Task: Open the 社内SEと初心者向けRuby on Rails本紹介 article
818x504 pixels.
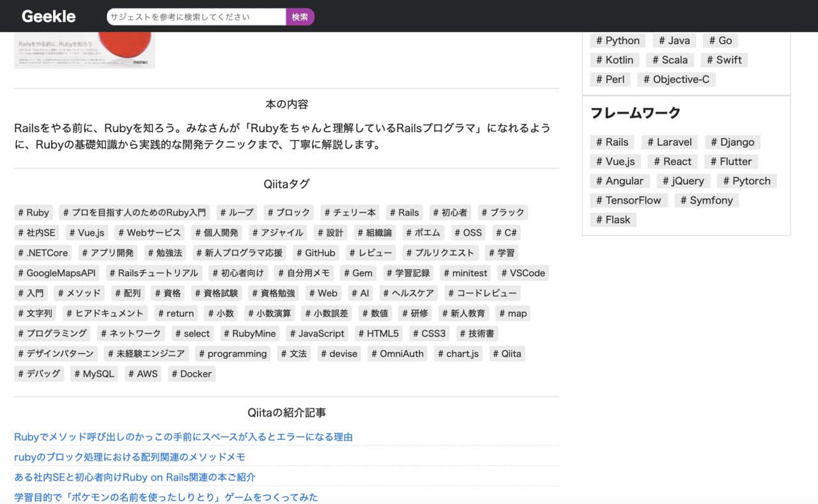Action: click(x=134, y=477)
